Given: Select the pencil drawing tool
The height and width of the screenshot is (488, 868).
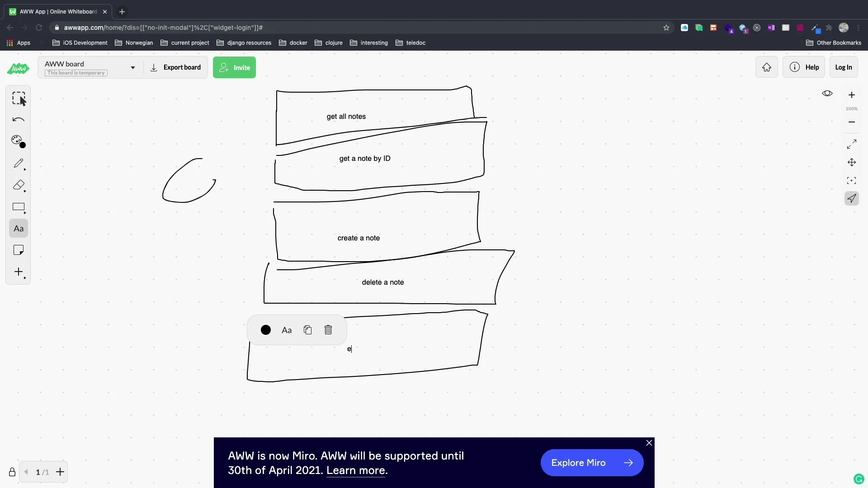Looking at the screenshot, I should [19, 163].
